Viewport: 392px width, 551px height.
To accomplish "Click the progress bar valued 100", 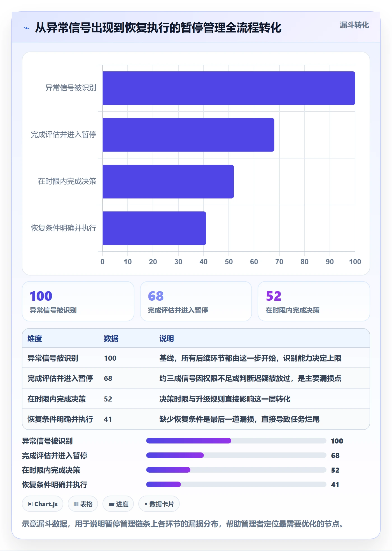I will click(236, 441).
